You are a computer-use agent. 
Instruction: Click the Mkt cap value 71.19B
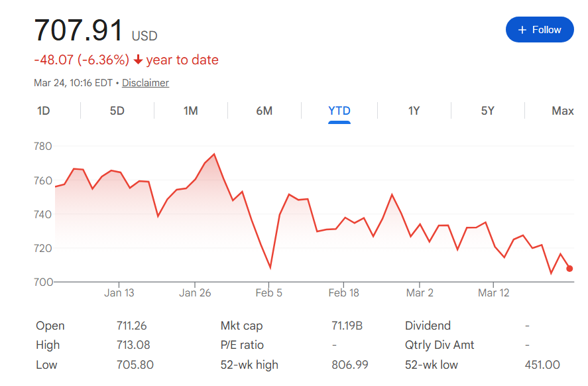[x=347, y=326]
